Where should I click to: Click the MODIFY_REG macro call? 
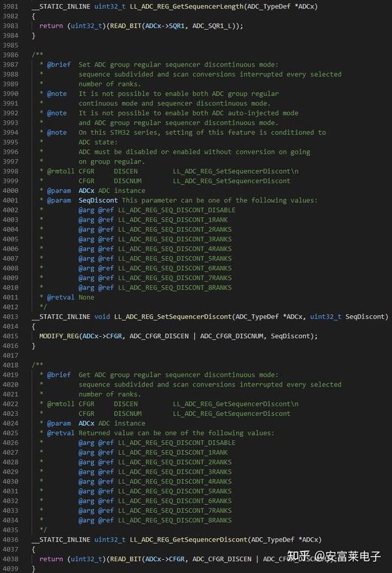58,336
